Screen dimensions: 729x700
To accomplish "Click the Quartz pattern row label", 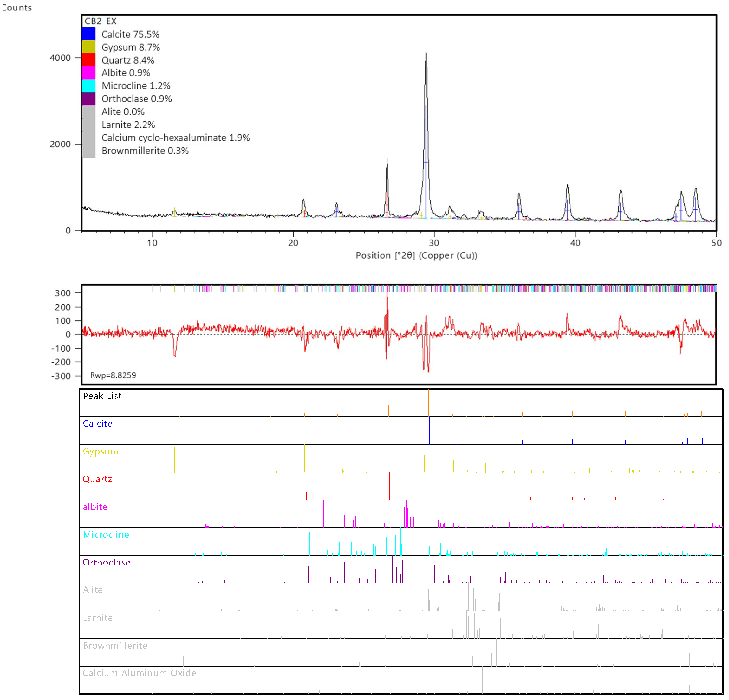I will click(x=98, y=479).
